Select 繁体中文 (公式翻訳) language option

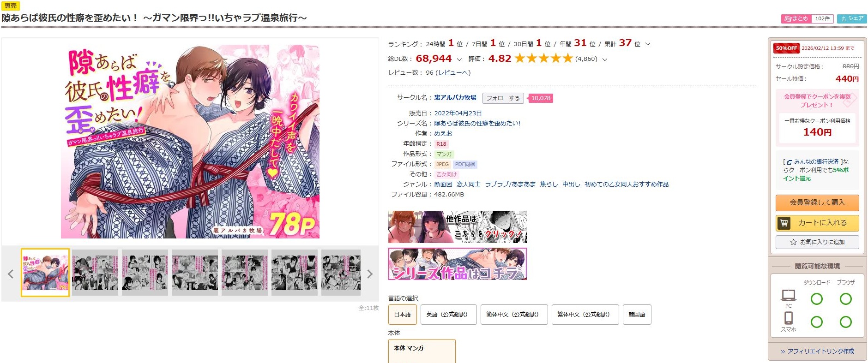585,315
